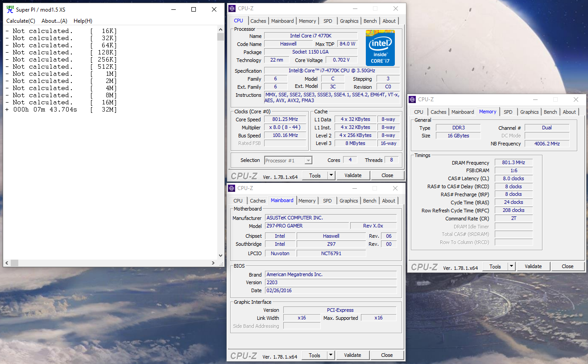Click Validate in top CPU-Z window
588x364 pixels.
tap(353, 175)
